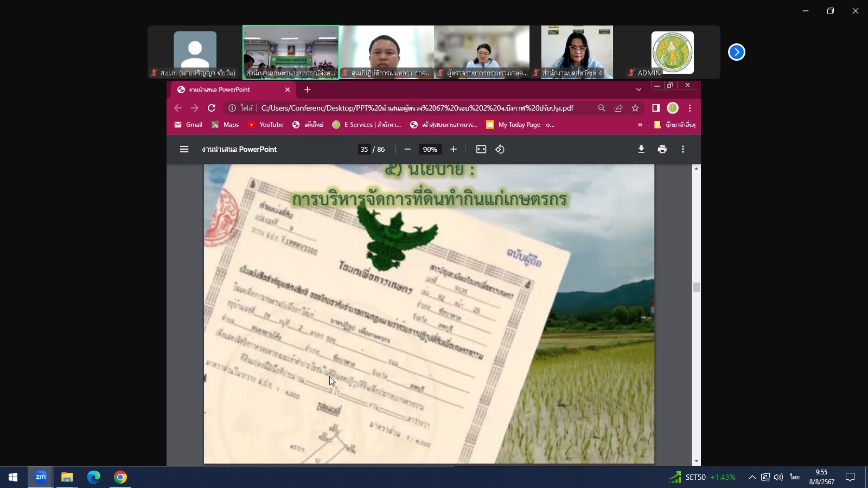Select the ADMIN participant thumbnail
The image size is (868, 488).
pyautogui.click(x=673, y=52)
